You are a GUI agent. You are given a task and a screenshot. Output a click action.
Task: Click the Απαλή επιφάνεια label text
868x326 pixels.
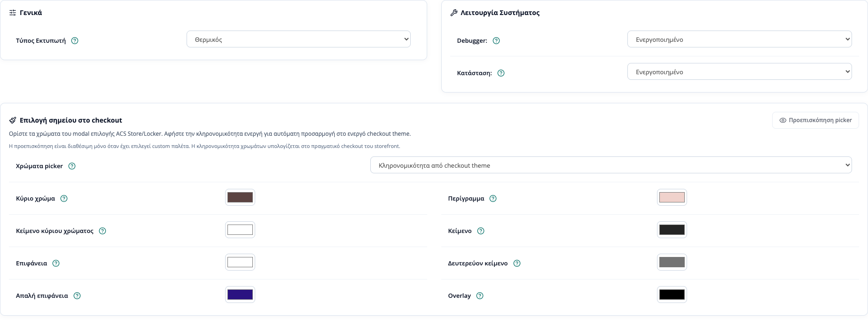click(x=42, y=296)
